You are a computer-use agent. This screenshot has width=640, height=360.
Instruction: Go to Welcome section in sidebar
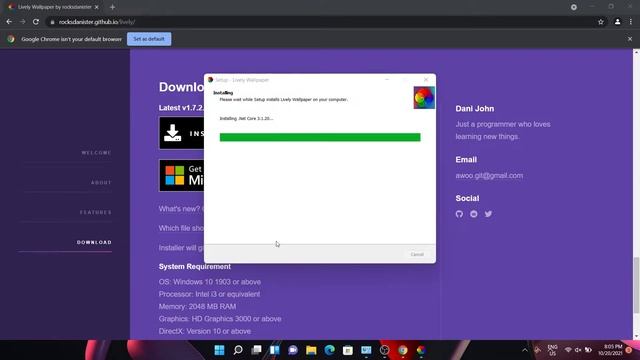[96, 153]
